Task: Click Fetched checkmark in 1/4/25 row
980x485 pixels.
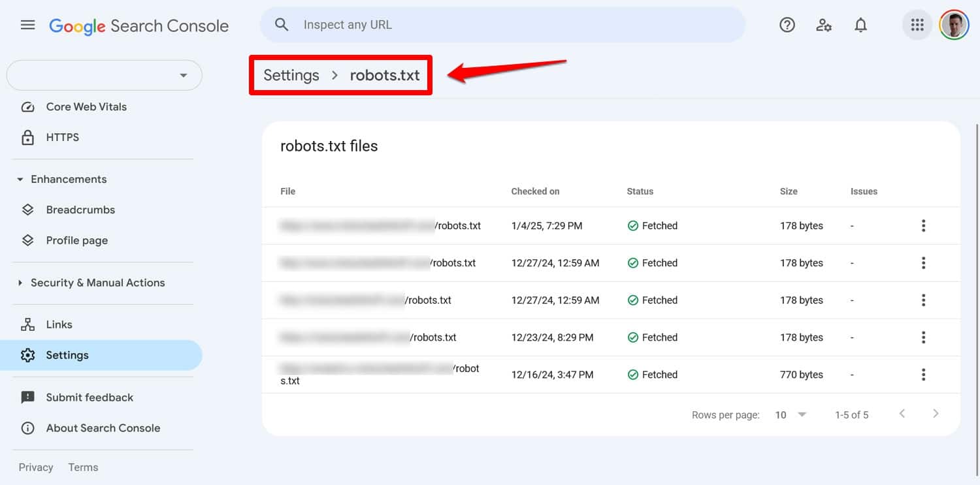Action: pos(632,226)
